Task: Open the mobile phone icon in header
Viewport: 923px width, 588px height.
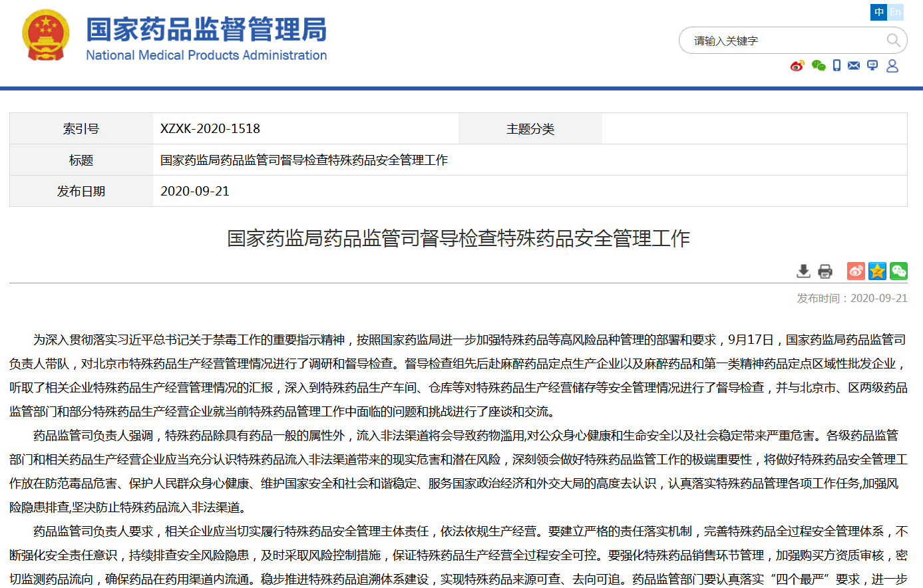Action: coord(836,65)
